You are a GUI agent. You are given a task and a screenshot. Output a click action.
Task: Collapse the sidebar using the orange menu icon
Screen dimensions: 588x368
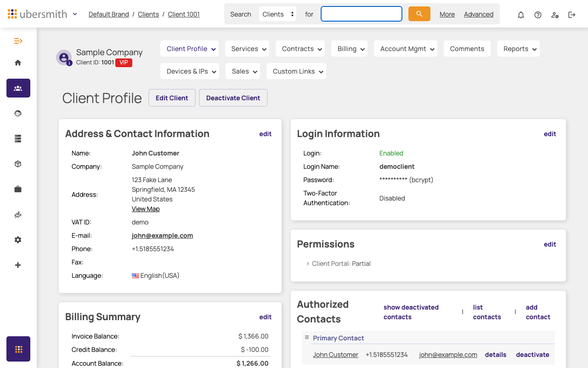(x=18, y=41)
